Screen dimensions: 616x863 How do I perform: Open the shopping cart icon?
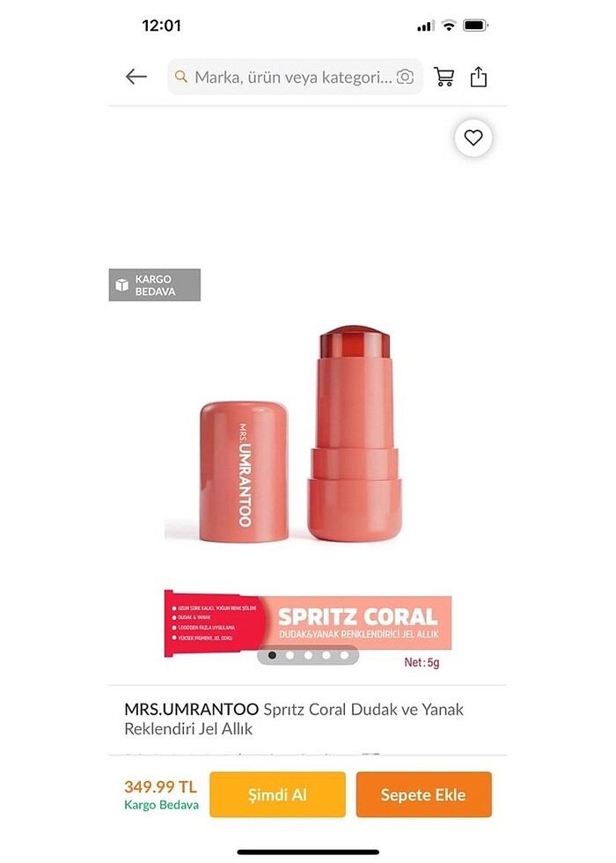point(444,77)
